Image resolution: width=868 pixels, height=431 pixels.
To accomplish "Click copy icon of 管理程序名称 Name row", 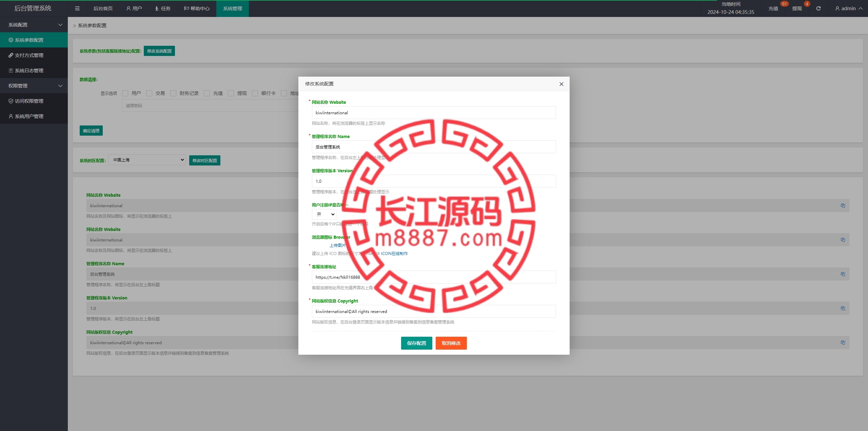I will click(843, 274).
